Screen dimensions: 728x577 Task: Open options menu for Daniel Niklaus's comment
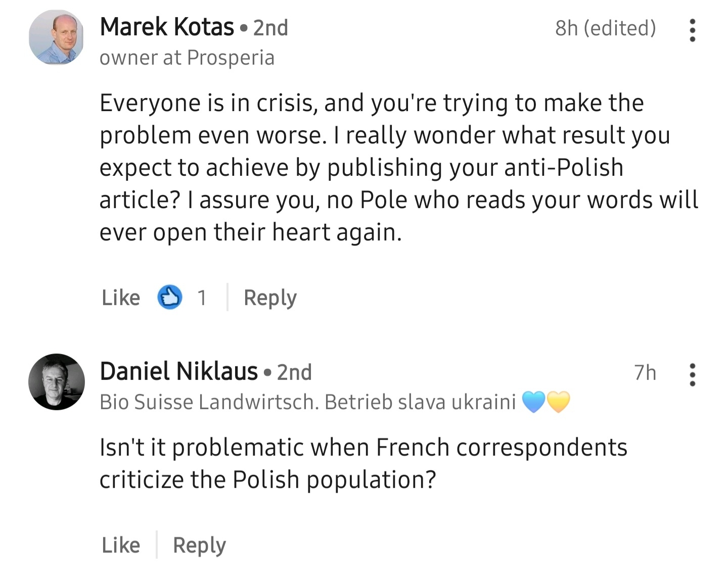[x=692, y=375]
